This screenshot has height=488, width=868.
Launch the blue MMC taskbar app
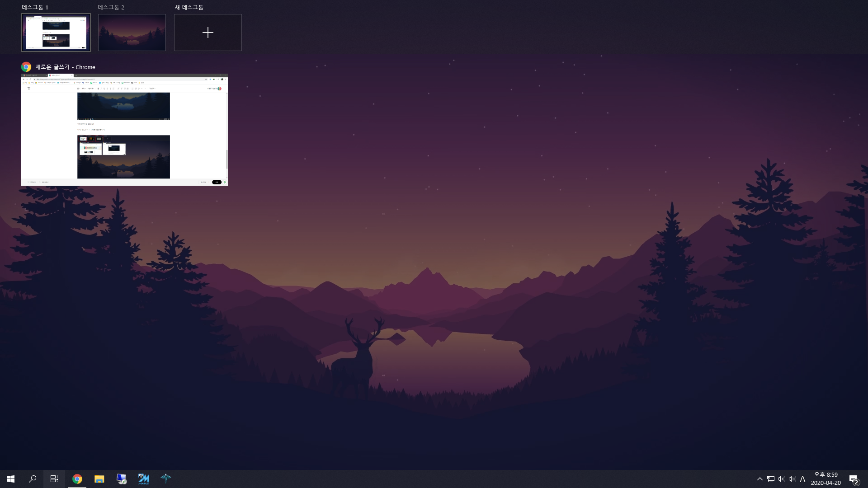(x=143, y=479)
